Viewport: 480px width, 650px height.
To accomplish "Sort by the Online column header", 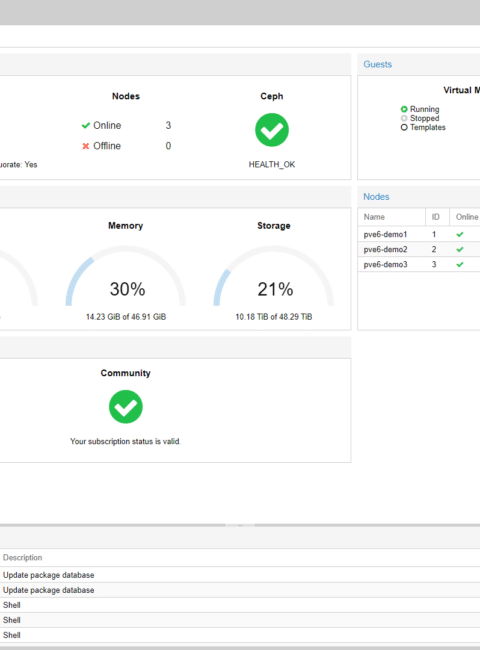I will (465, 217).
